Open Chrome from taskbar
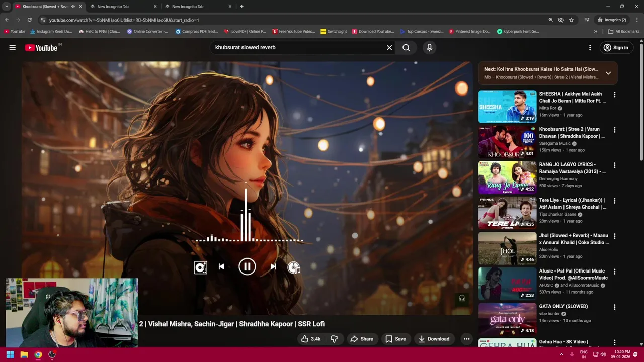This screenshot has width=644, height=362. (38, 354)
